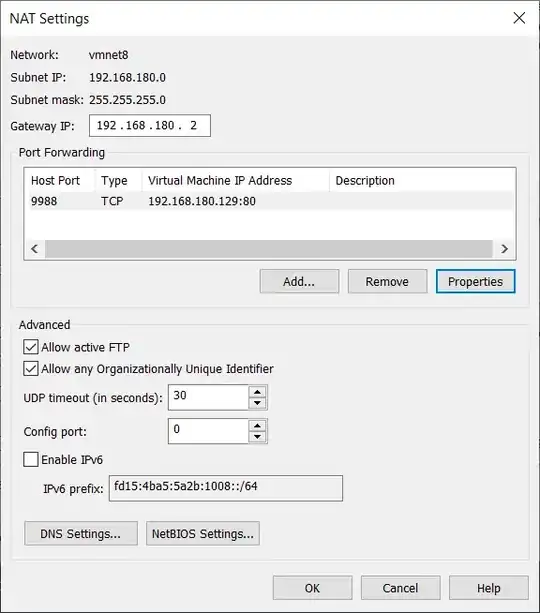This screenshot has width=540, height=613.
Task: Decrease UDP timeout with down arrow
Action: coord(257,403)
